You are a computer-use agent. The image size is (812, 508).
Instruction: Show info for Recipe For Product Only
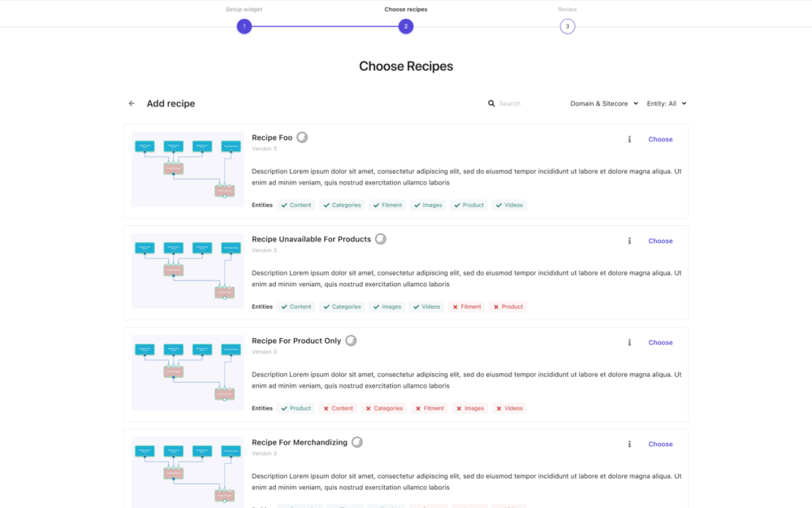[629, 343]
